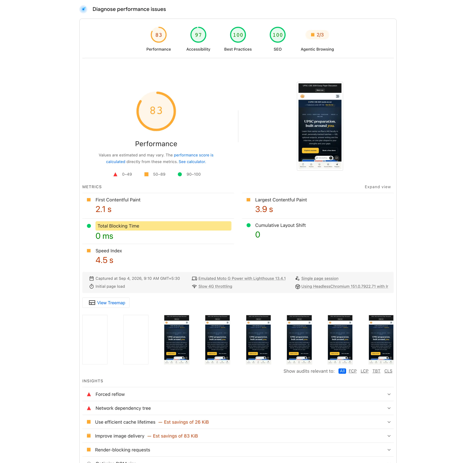Click the green circle 90–100 legend icon
The height and width of the screenshot is (463, 476).
[180, 174]
